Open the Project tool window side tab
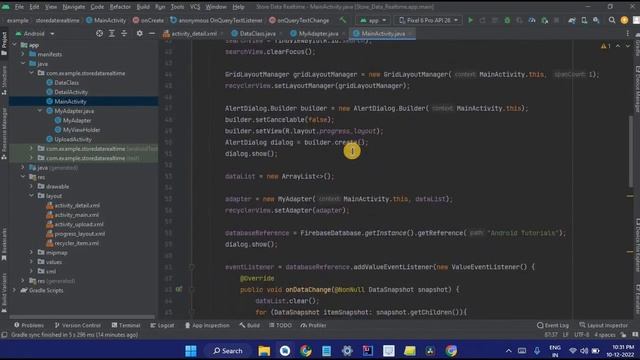Image resolution: width=640 pixels, height=360 pixels. (4, 44)
